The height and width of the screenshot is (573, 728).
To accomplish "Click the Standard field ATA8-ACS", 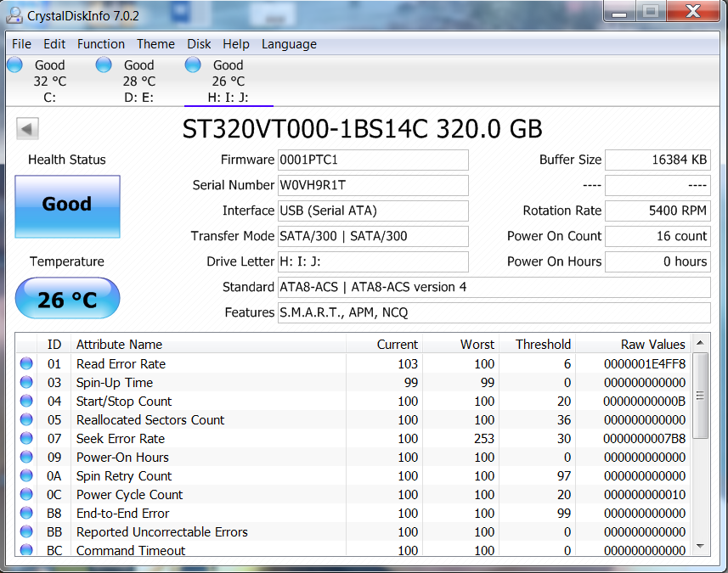I will 494,288.
